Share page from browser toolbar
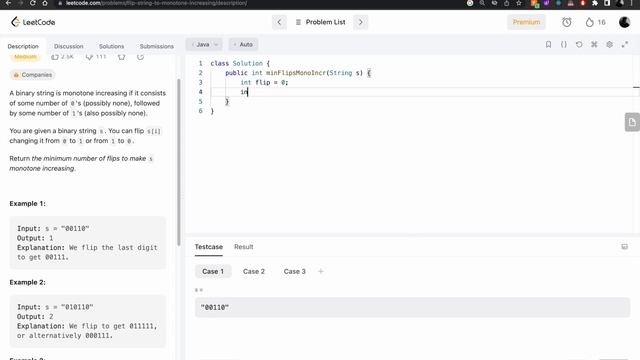 coord(507,3)
